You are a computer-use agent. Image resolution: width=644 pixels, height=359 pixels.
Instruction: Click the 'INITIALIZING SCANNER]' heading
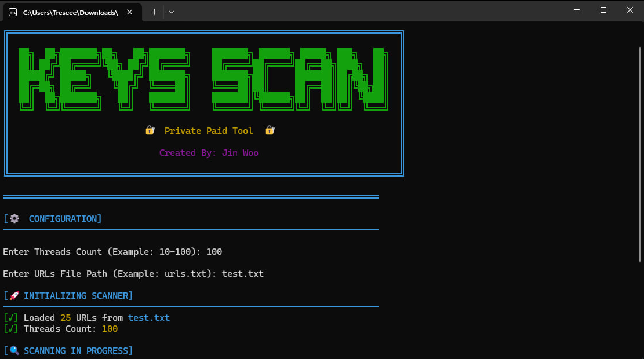(x=78, y=296)
